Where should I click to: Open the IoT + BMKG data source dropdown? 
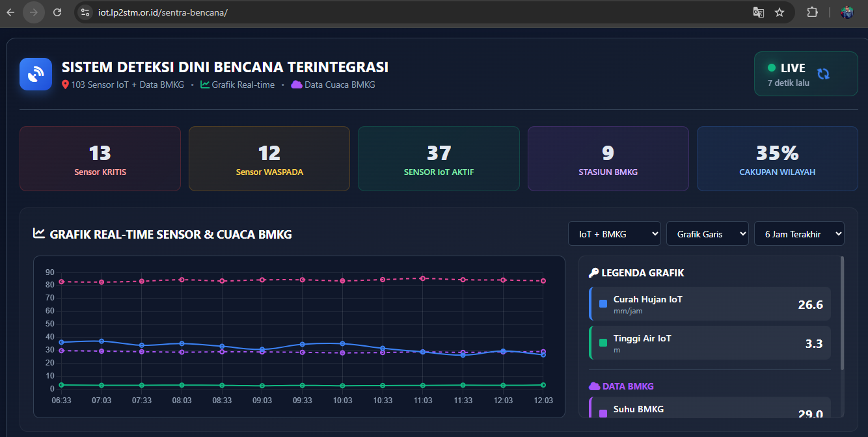(614, 233)
